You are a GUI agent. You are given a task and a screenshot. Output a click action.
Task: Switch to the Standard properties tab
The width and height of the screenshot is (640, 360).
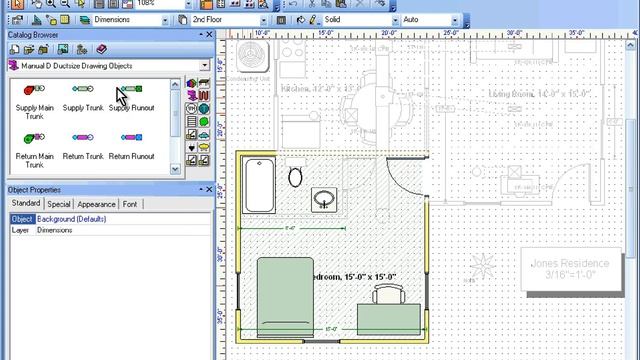[x=26, y=203]
